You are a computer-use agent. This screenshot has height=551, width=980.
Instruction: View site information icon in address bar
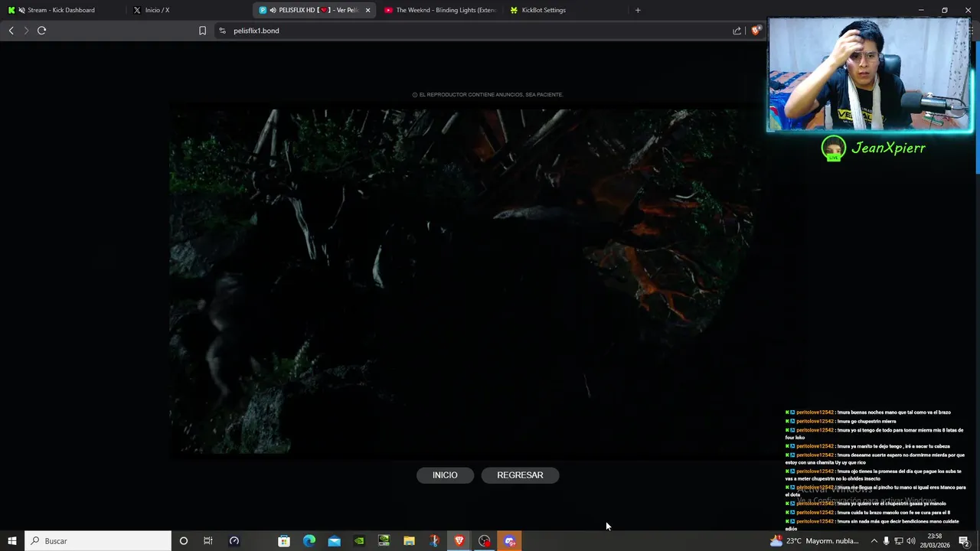click(222, 31)
